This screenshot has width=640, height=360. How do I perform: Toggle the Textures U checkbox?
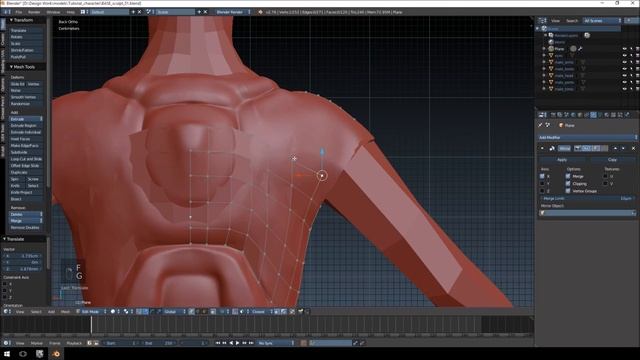tap(605, 176)
